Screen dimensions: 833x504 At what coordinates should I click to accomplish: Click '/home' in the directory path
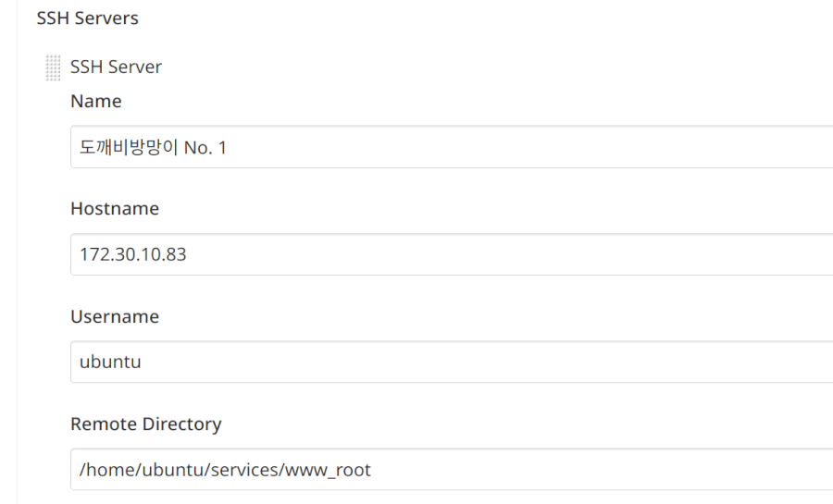103,470
